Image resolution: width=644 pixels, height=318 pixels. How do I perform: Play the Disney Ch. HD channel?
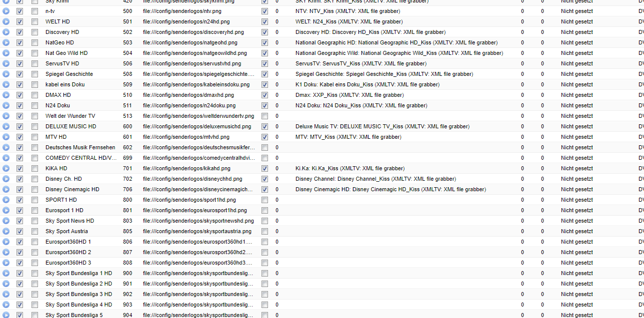[6, 179]
